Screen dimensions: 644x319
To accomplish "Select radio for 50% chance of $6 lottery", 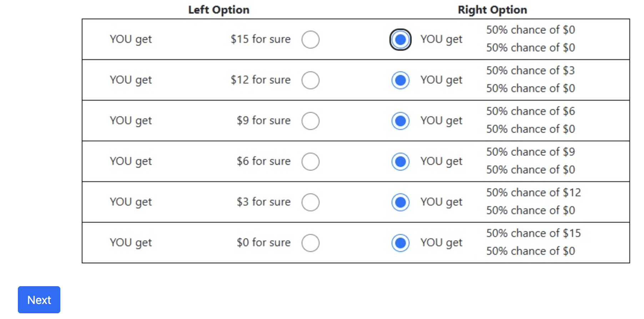I will tap(400, 121).
